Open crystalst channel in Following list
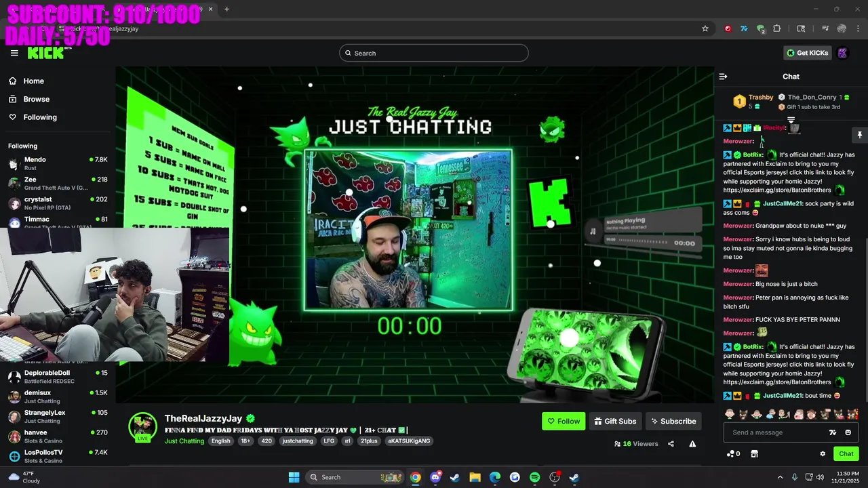 (58, 203)
